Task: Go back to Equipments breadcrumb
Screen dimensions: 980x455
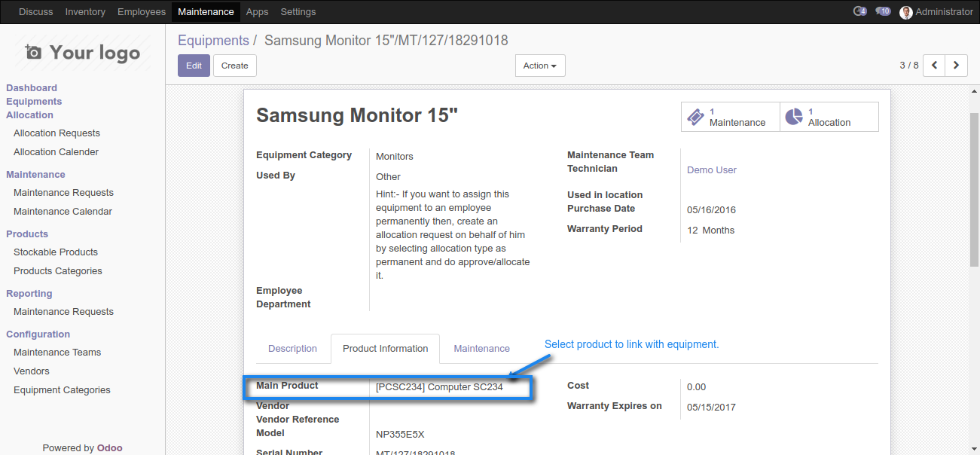Action: (x=213, y=41)
